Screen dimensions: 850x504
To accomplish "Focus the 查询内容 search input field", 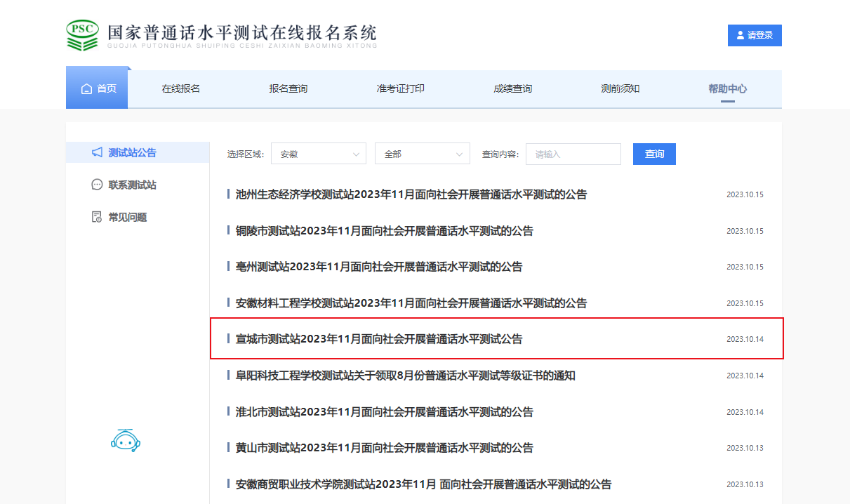I will (x=573, y=154).
